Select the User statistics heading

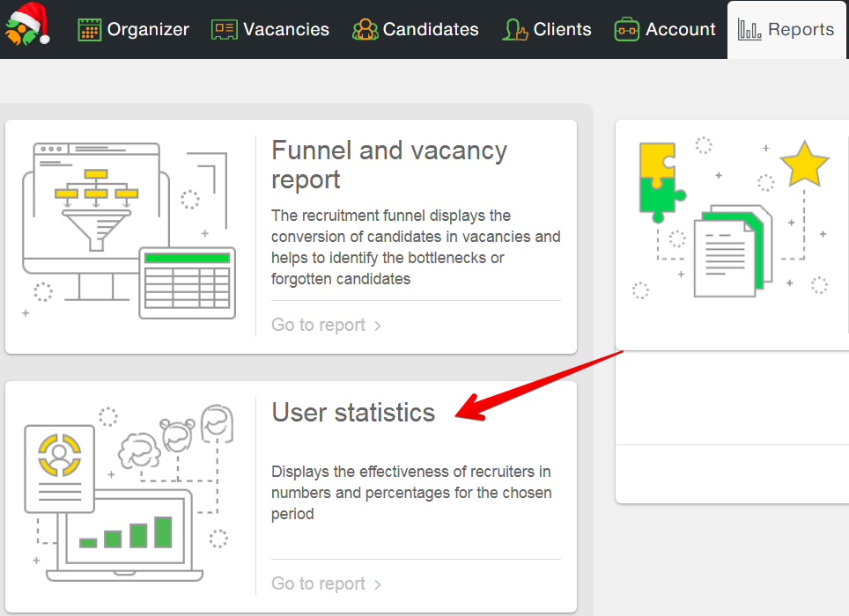click(x=353, y=413)
